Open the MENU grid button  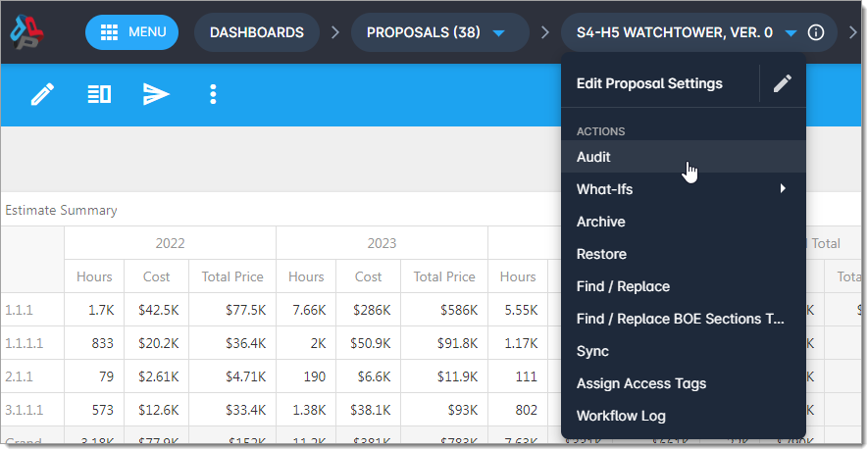pyautogui.click(x=132, y=32)
